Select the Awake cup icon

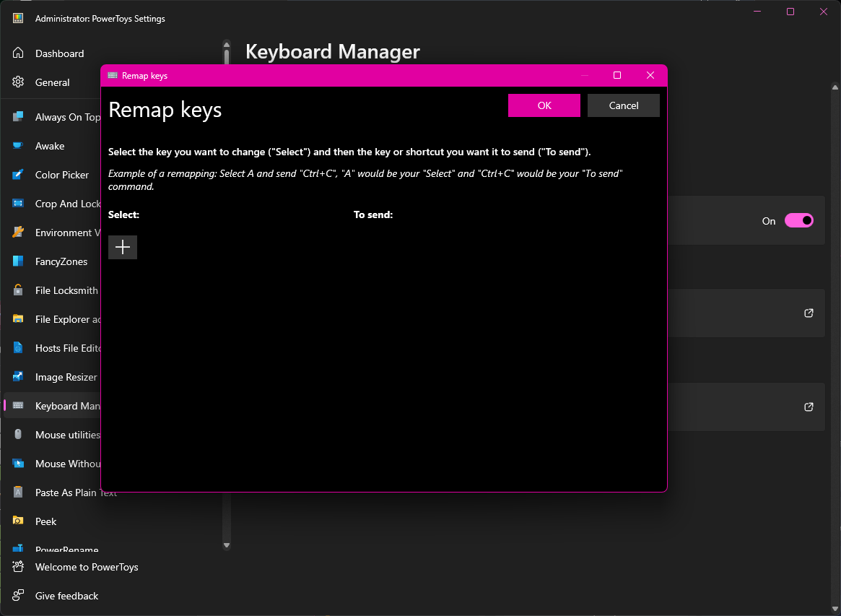18,145
